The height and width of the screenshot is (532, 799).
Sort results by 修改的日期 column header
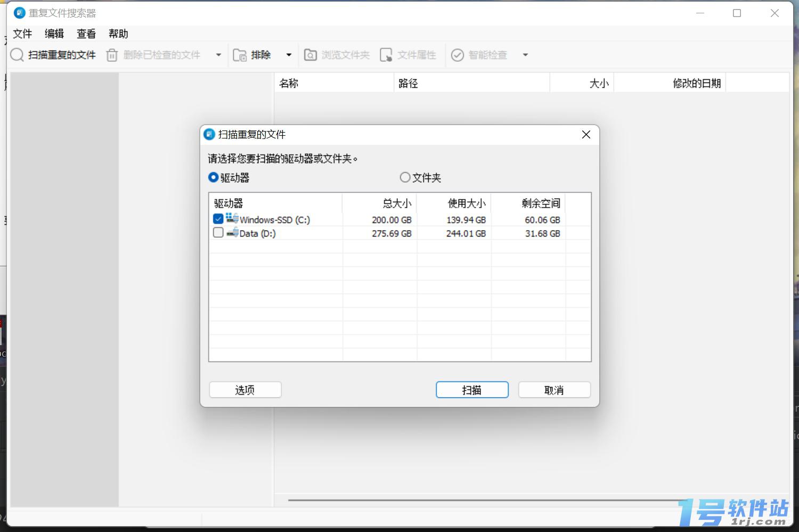click(x=670, y=83)
